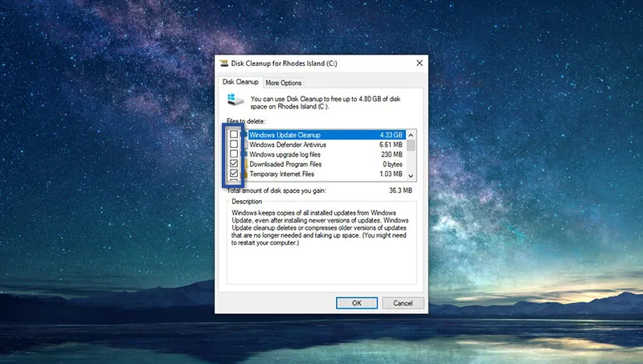Open the More Options tab
Screen dimensions: 643x364
tap(284, 83)
